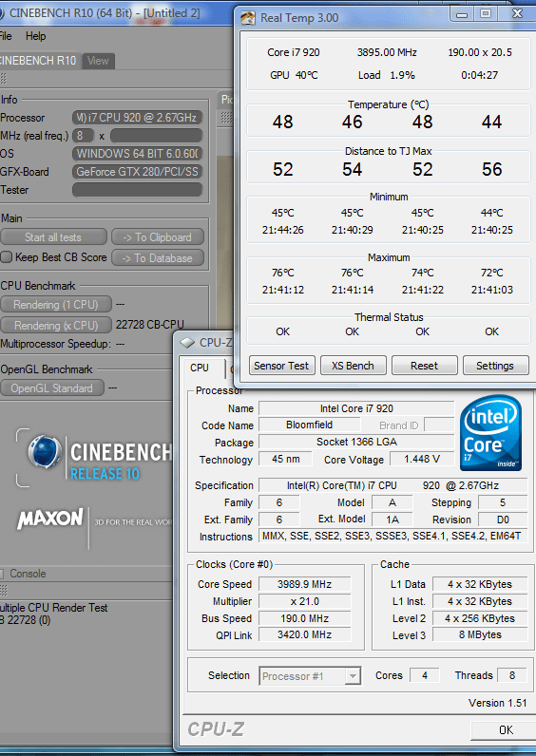Switch to the View tab in Cinebench

[98, 61]
